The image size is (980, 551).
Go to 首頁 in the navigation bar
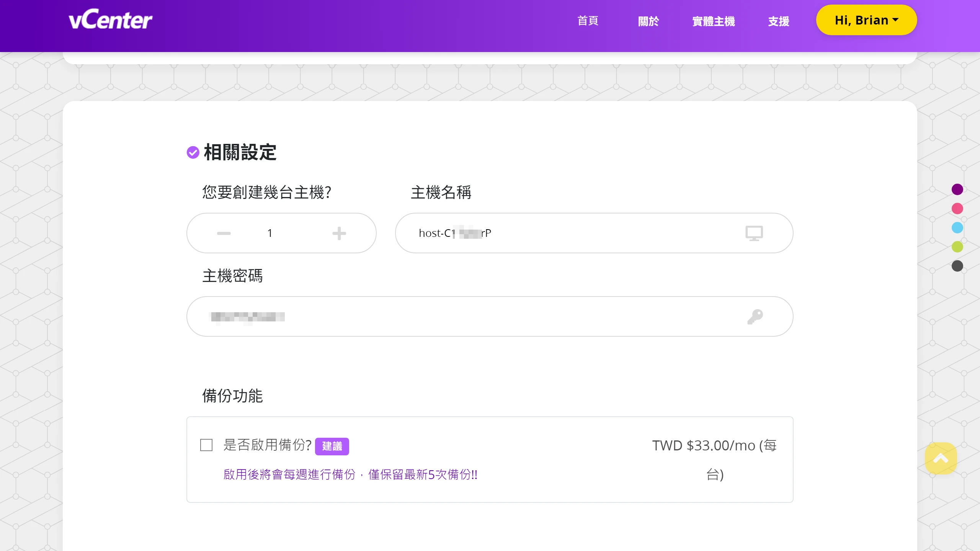point(588,21)
